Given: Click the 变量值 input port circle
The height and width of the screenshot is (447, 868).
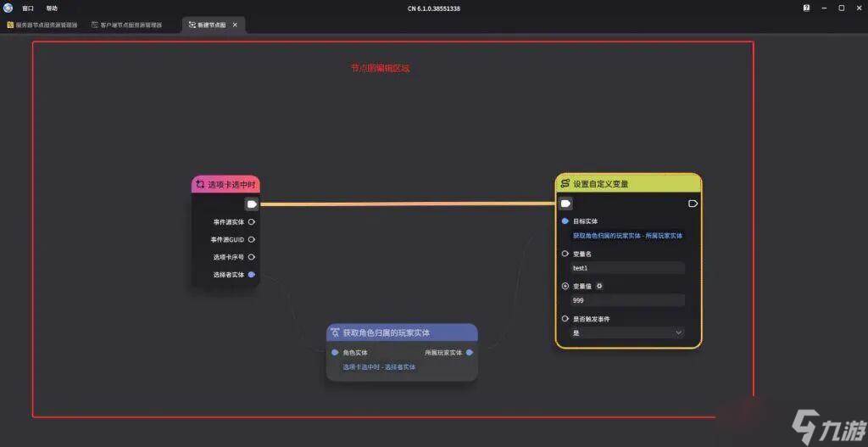Looking at the screenshot, I should (x=565, y=286).
